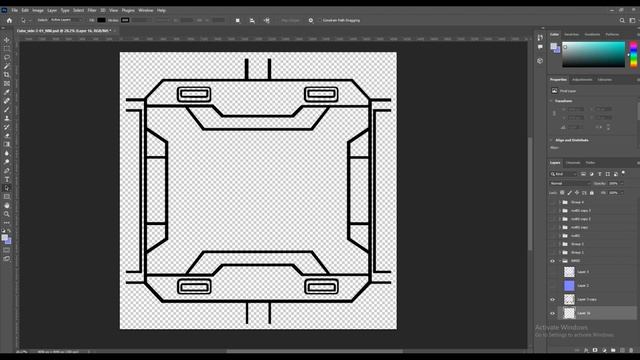Open the File menu
Screen dimensions: 640x360
click(x=15, y=10)
